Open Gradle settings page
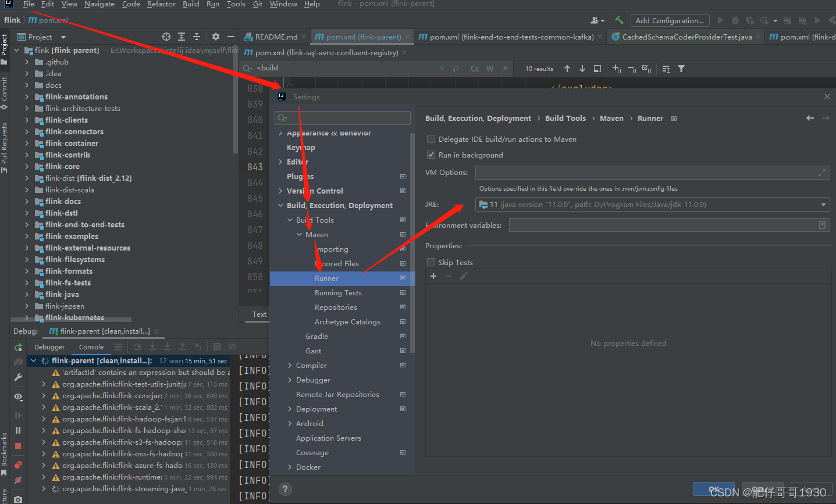The height and width of the screenshot is (504, 836). 316,337
